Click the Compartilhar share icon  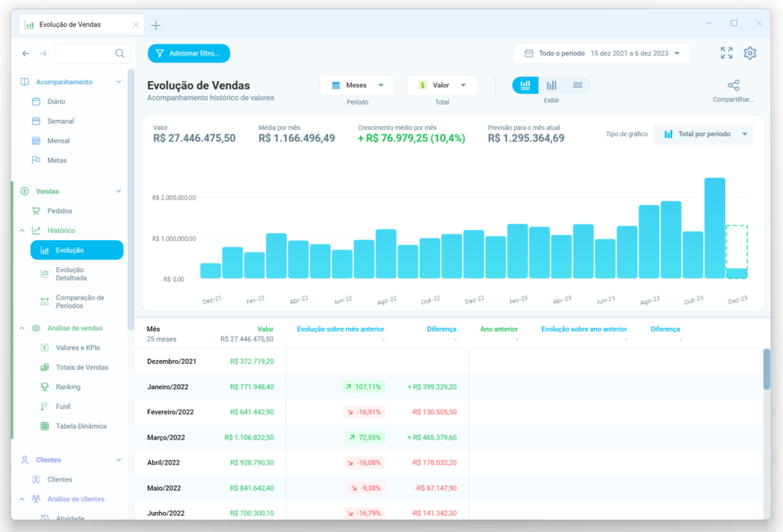pyautogui.click(x=733, y=84)
